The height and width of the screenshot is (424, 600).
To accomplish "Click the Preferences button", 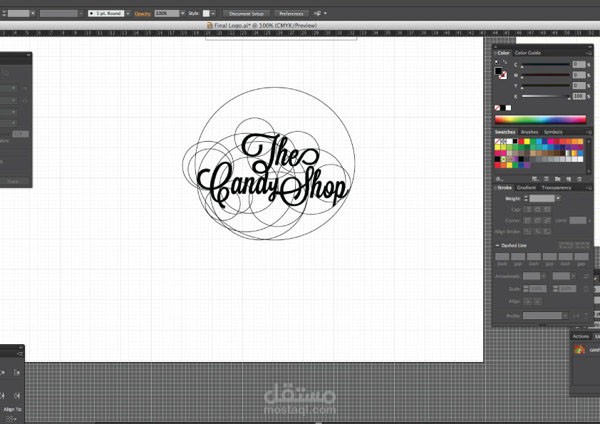I will (291, 13).
